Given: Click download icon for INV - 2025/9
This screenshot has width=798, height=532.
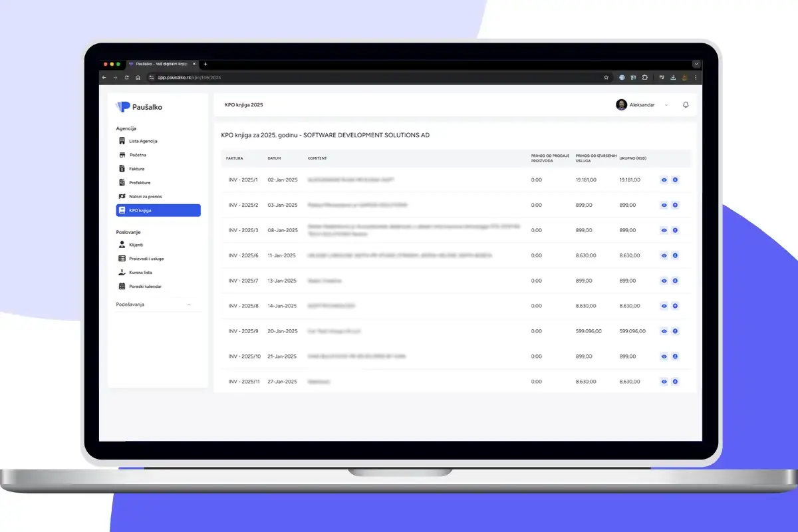Looking at the screenshot, I should [675, 331].
